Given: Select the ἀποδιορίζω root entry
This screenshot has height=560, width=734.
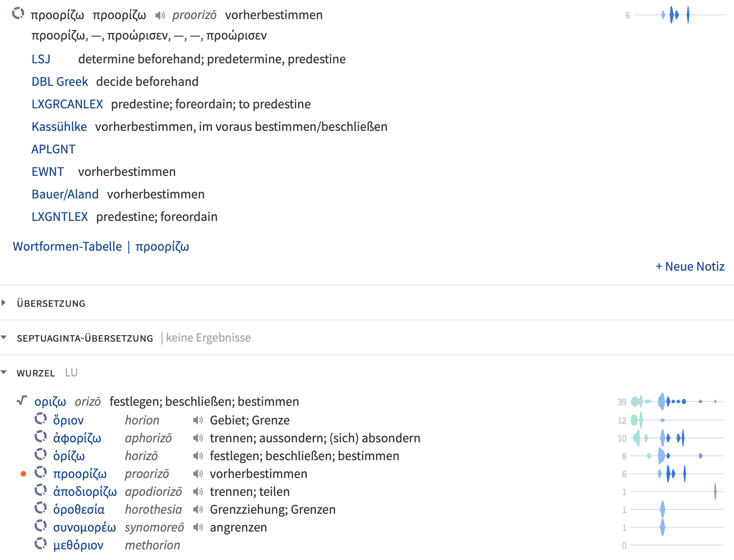Looking at the screenshot, I should (85, 492).
